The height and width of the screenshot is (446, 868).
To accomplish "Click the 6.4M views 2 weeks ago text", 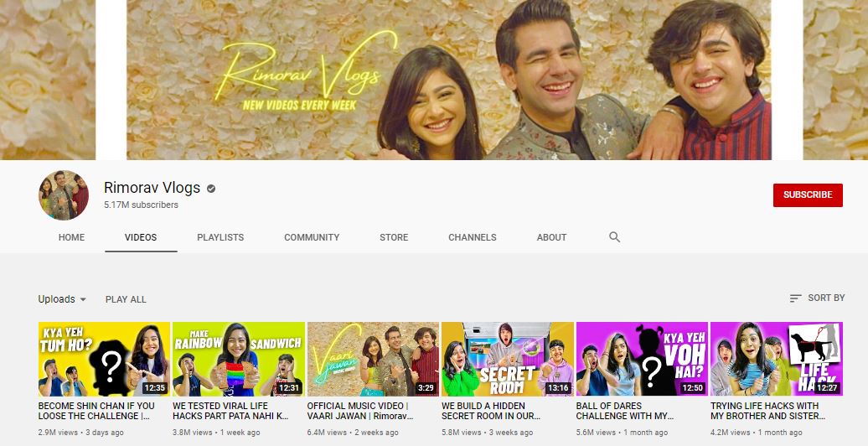I will [353, 433].
